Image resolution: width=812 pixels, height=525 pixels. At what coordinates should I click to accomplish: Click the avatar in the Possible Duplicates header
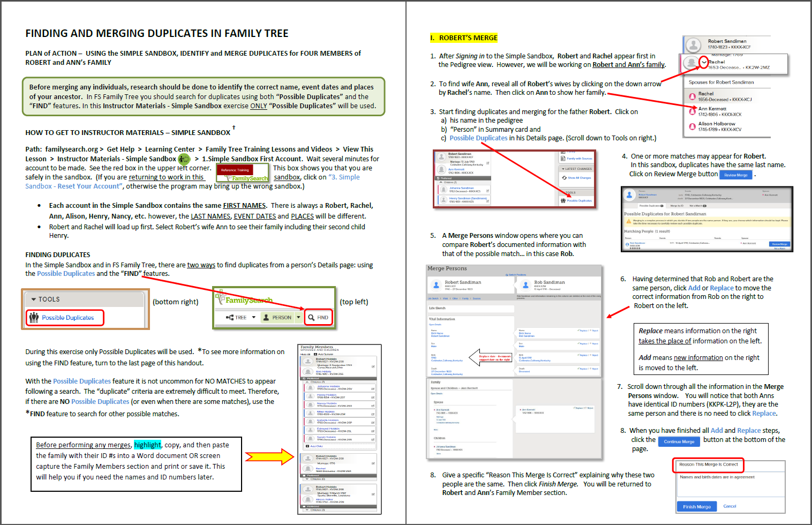coord(629,195)
